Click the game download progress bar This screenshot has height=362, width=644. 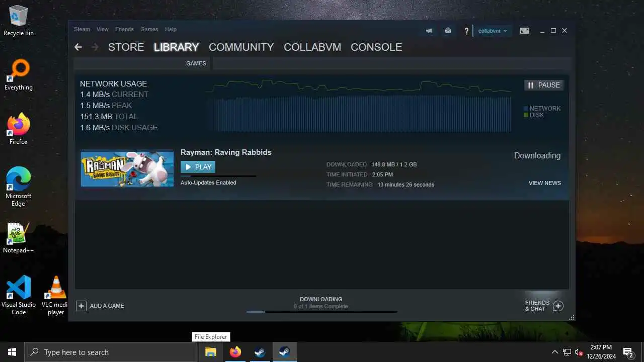point(218,176)
